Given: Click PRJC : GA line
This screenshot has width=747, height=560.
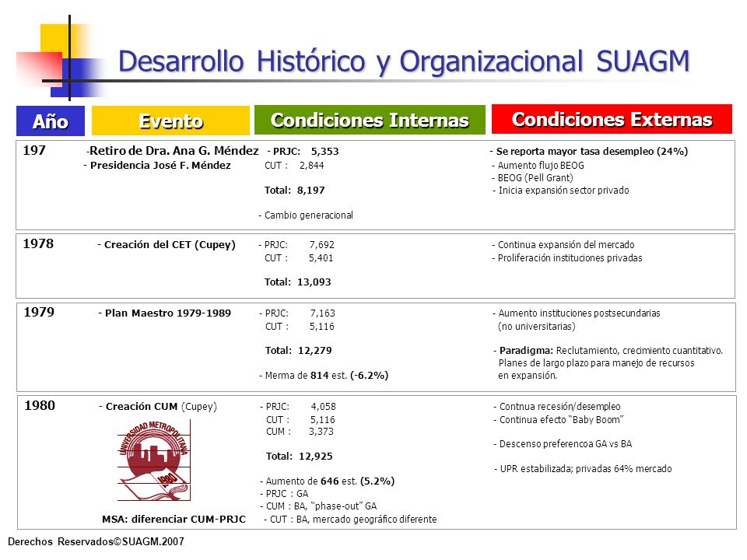Looking at the screenshot, I should (284, 493).
